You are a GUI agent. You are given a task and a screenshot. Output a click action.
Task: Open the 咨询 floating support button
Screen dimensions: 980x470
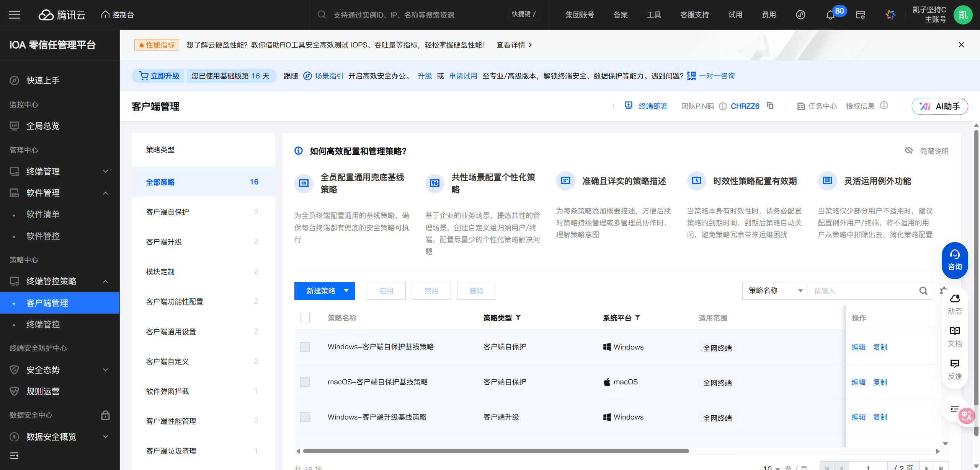(954, 260)
